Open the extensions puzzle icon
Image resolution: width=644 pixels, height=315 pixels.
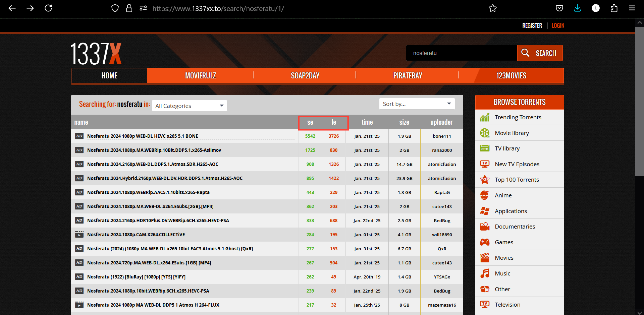pos(614,8)
